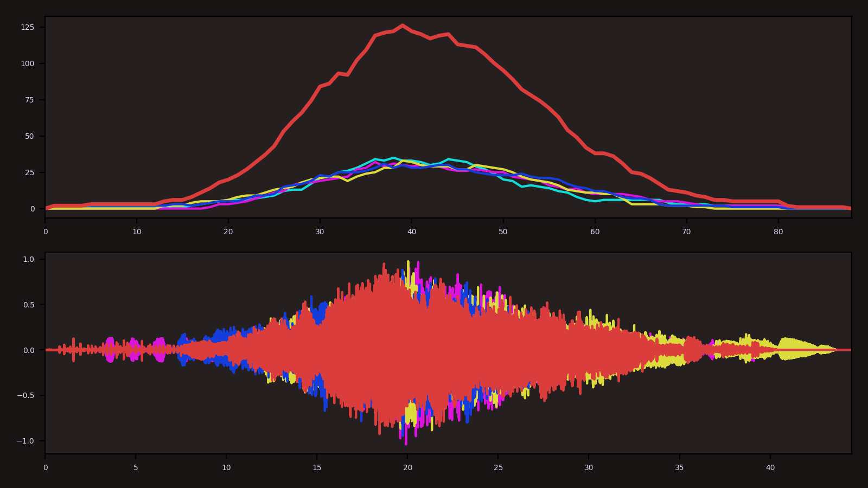Click the 60 tick on upper x-axis
Viewport: 868px width, 488px height.
tap(595, 232)
